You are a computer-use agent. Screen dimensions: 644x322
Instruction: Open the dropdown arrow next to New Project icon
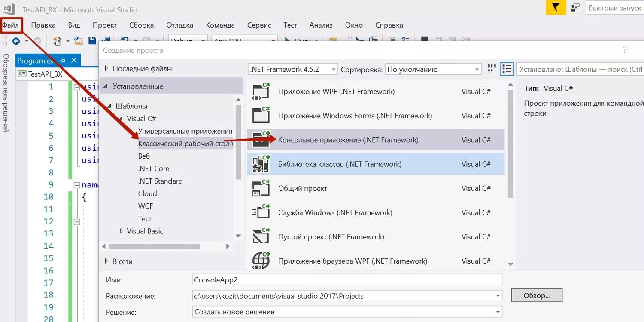[67, 41]
